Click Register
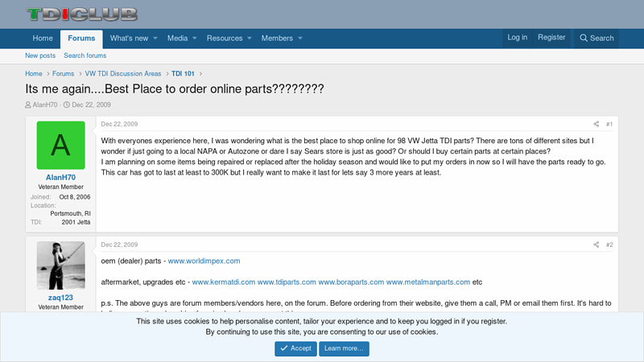The height and width of the screenshot is (362, 644). tap(551, 37)
